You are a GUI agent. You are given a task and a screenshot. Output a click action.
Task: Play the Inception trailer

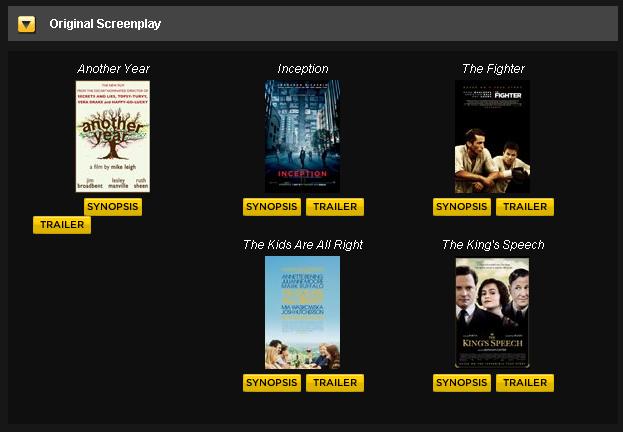click(335, 207)
